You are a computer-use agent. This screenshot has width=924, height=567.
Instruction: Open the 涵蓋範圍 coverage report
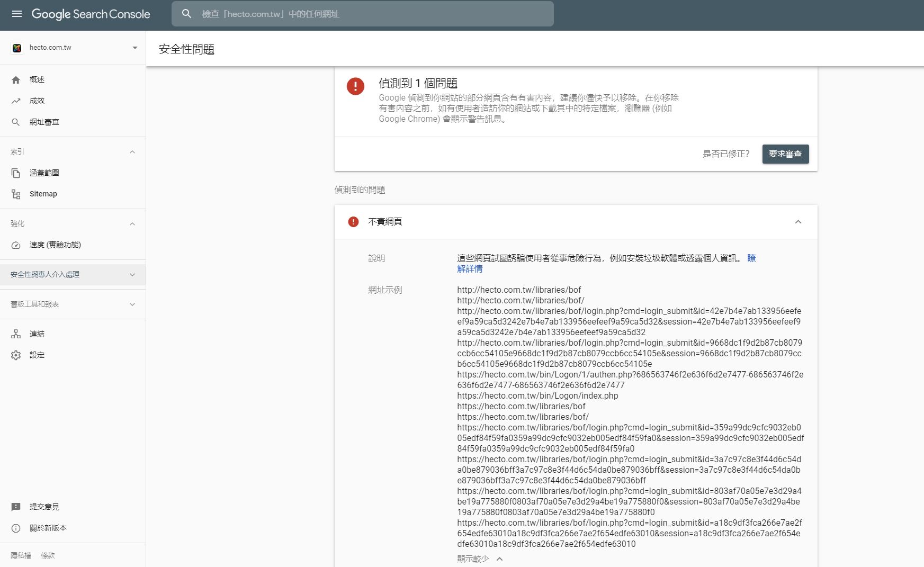[x=43, y=173]
